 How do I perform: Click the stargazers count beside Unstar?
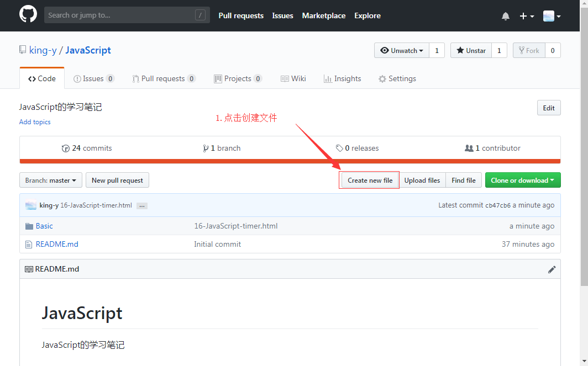[x=499, y=50]
